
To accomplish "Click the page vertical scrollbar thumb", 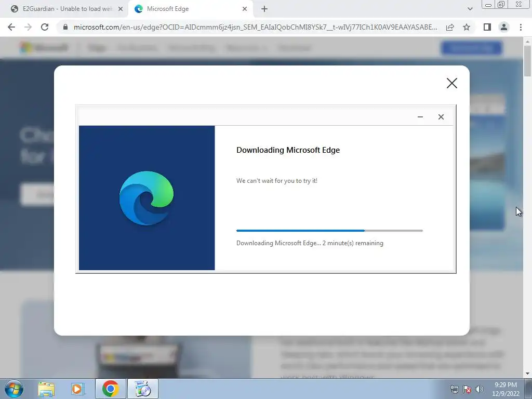I will coord(527,61).
